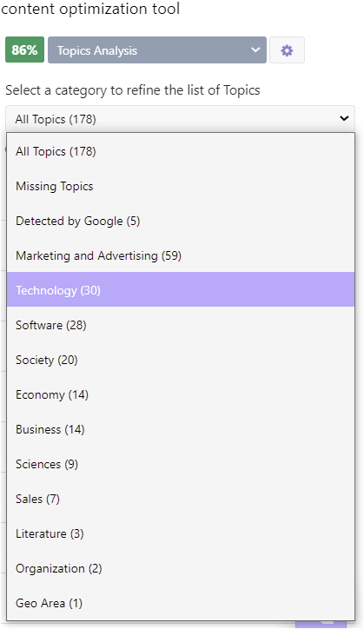Image resolution: width=364 pixels, height=629 pixels.
Task: Open settings with the gear icon
Action: tap(287, 50)
